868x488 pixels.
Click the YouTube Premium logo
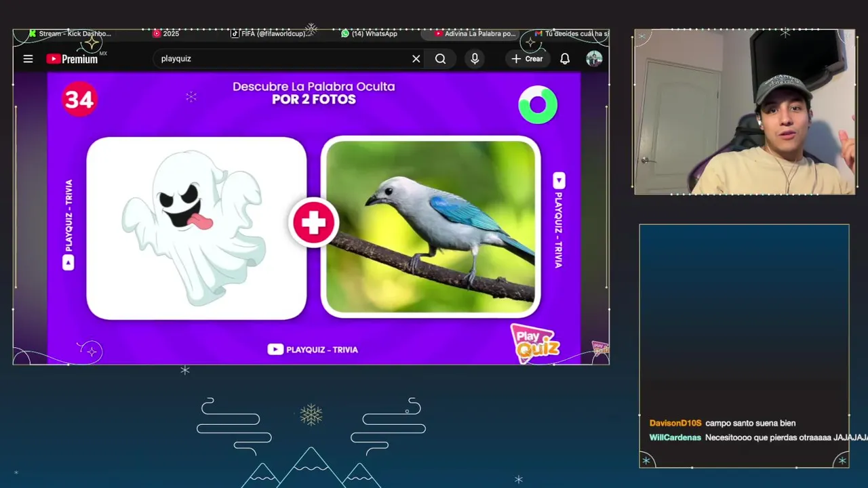click(72, 59)
